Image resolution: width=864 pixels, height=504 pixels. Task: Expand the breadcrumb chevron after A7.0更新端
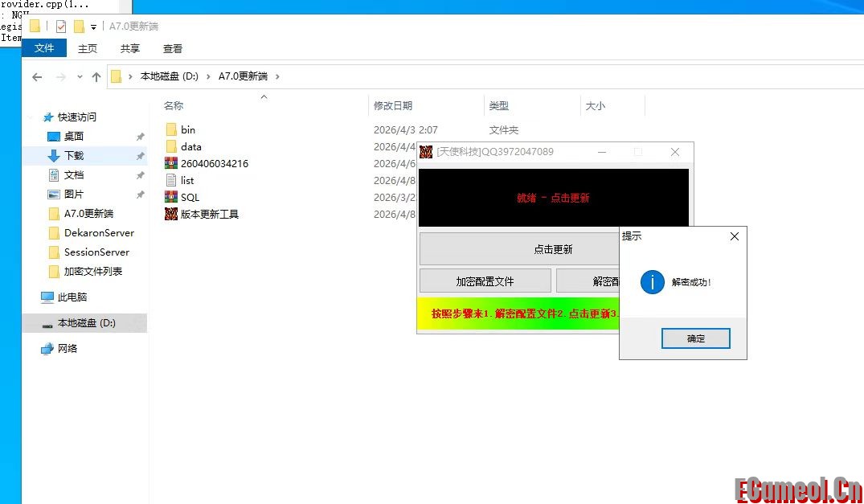pyautogui.click(x=277, y=76)
